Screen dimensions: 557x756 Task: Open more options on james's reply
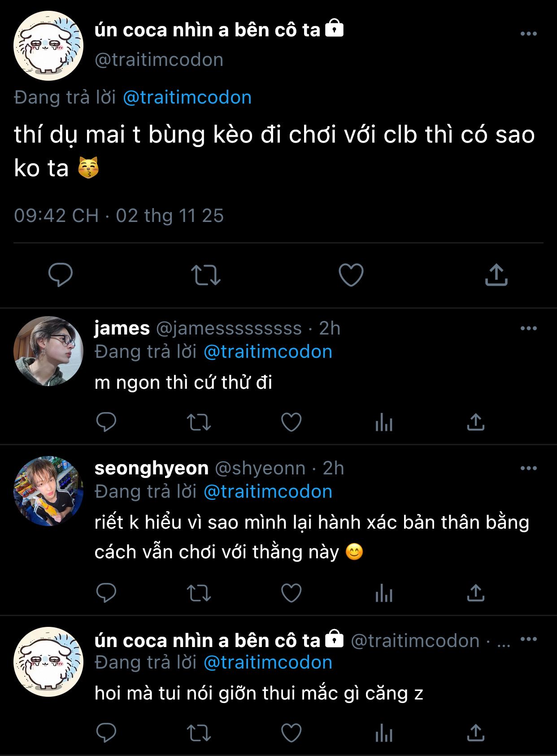(x=528, y=328)
